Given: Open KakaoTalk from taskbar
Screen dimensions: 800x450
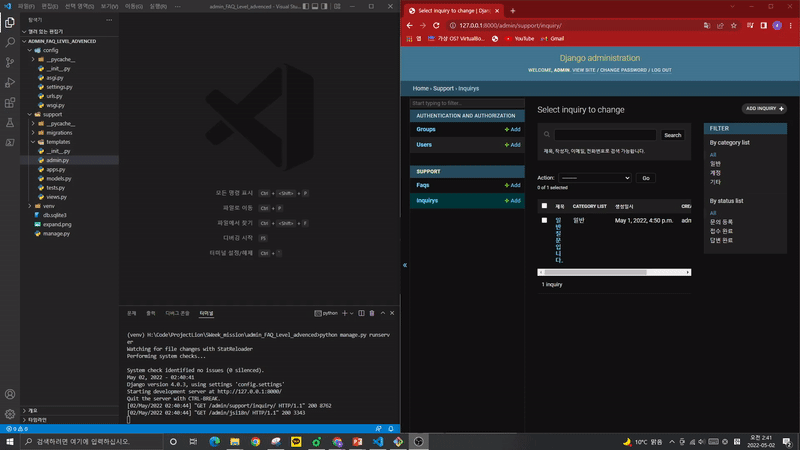Looking at the screenshot, I should [296, 442].
